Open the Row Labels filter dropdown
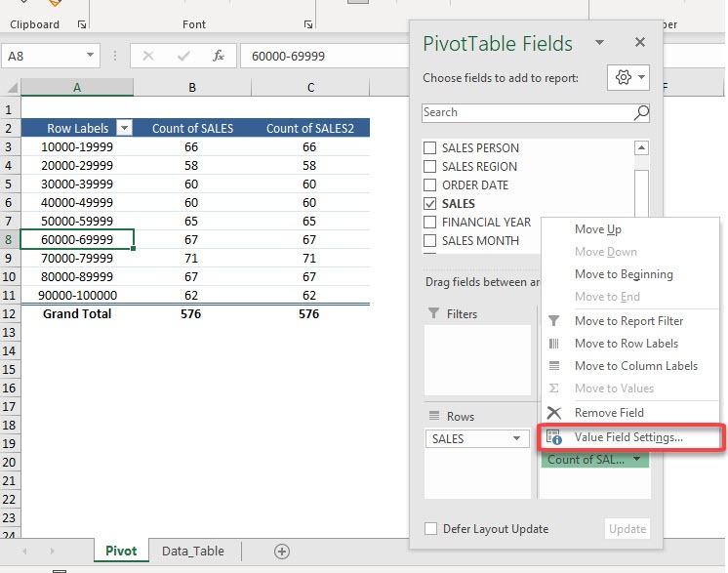Image resolution: width=728 pixels, height=573 pixels. pyautogui.click(x=125, y=128)
